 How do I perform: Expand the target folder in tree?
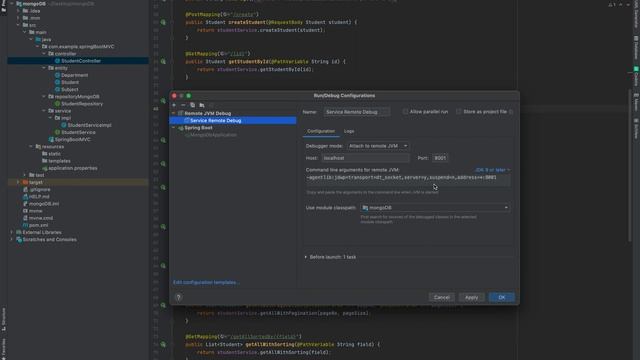pos(18,182)
